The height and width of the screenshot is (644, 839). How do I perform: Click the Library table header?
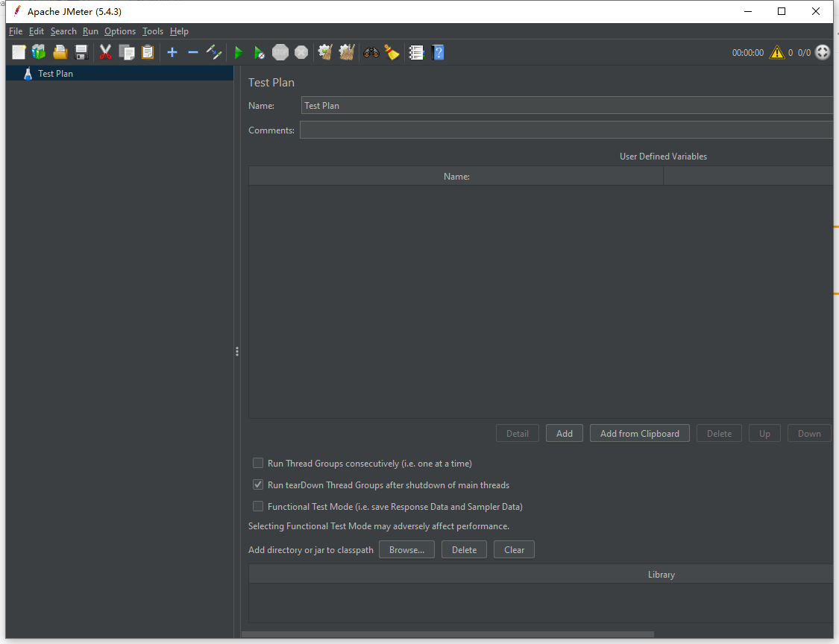(541, 574)
